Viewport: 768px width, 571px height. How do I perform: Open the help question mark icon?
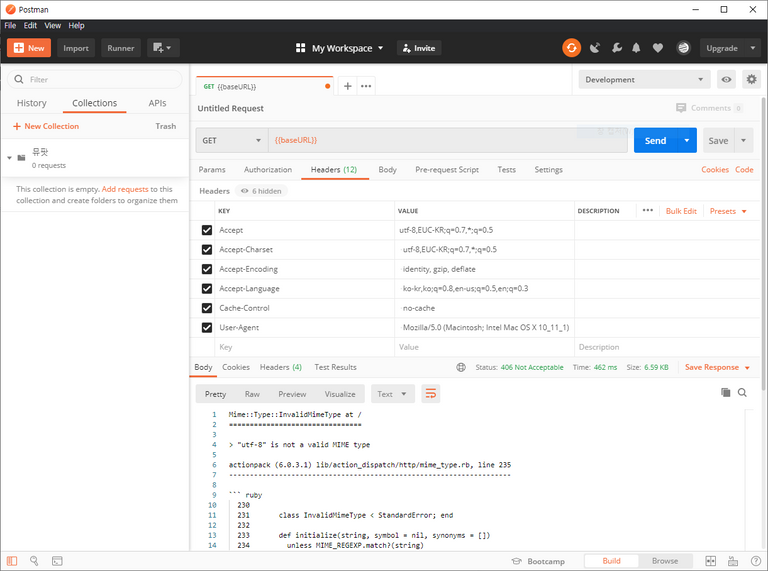pyautogui.click(x=756, y=561)
